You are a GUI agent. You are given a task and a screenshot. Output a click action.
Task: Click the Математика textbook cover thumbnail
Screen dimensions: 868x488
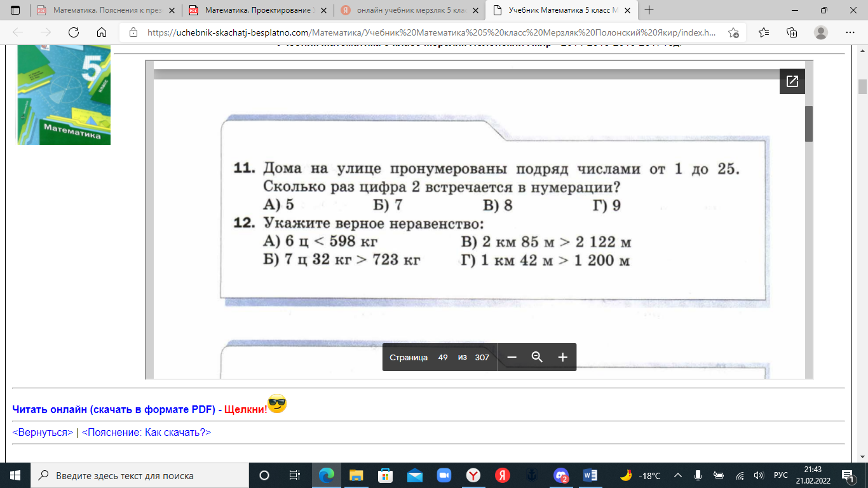coord(64,95)
